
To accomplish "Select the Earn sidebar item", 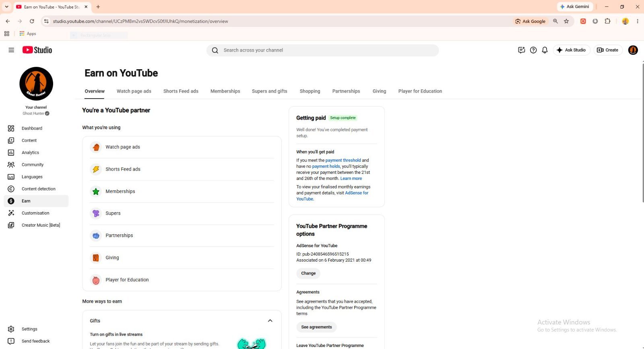I will pyautogui.click(x=36, y=201).
